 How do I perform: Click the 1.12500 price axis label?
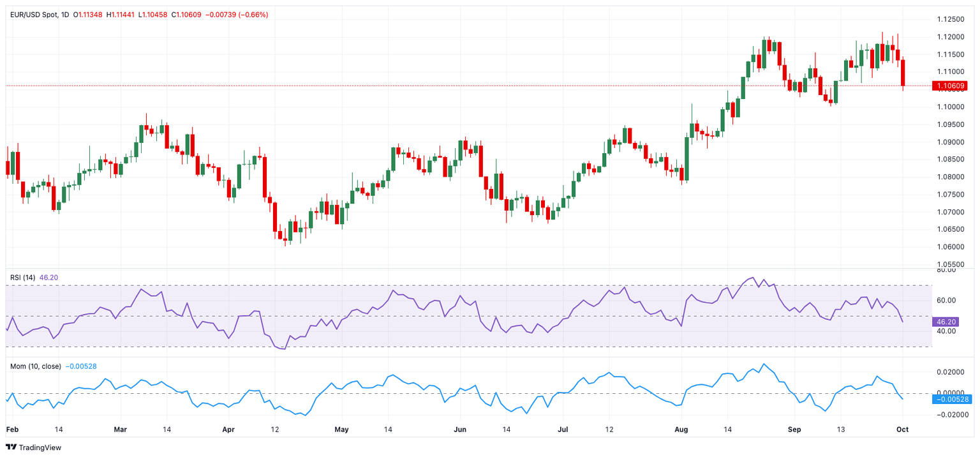(x=949, y=19)
